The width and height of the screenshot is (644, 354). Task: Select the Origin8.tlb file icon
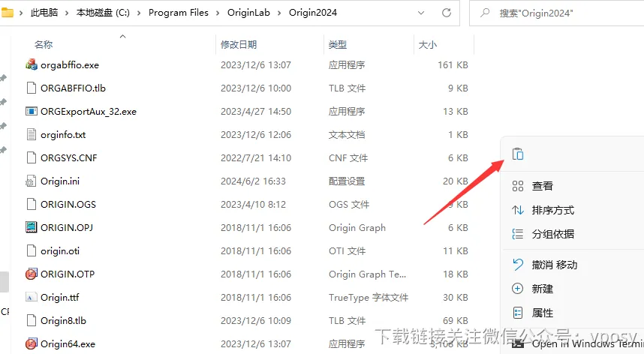[x=32, y=320]
